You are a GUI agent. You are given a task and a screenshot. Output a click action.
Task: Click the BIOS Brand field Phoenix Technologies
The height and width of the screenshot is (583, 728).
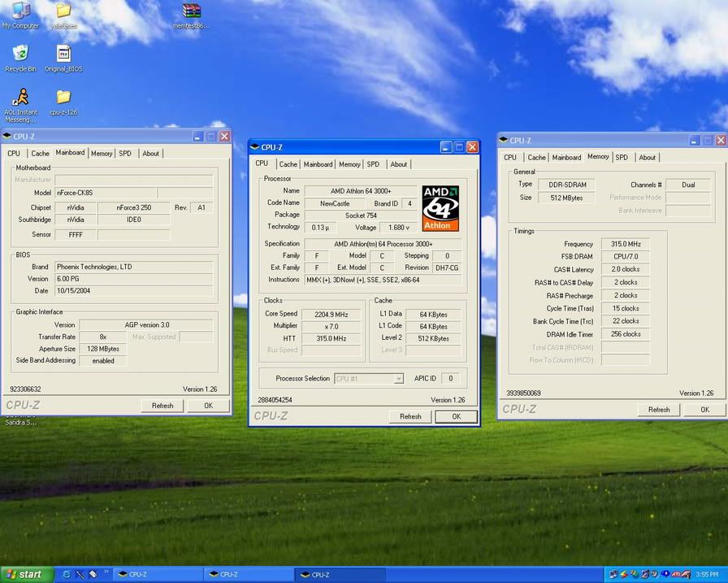point(134,268)
